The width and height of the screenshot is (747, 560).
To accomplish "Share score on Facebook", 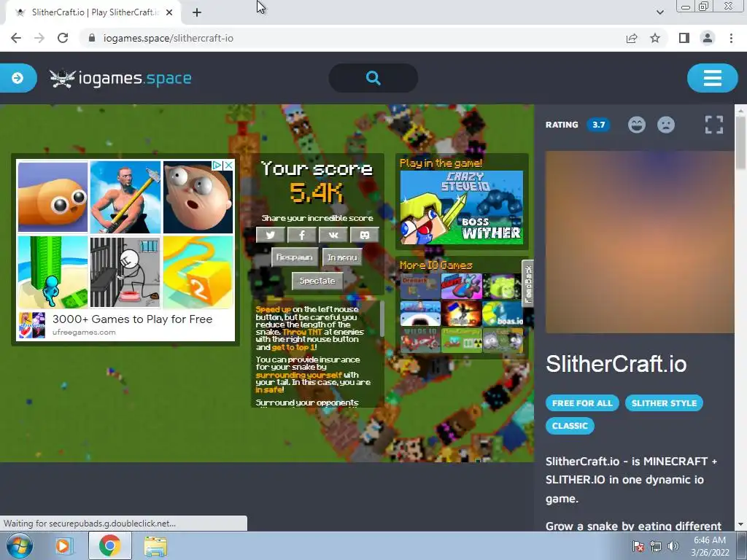I will click(301, 235).
